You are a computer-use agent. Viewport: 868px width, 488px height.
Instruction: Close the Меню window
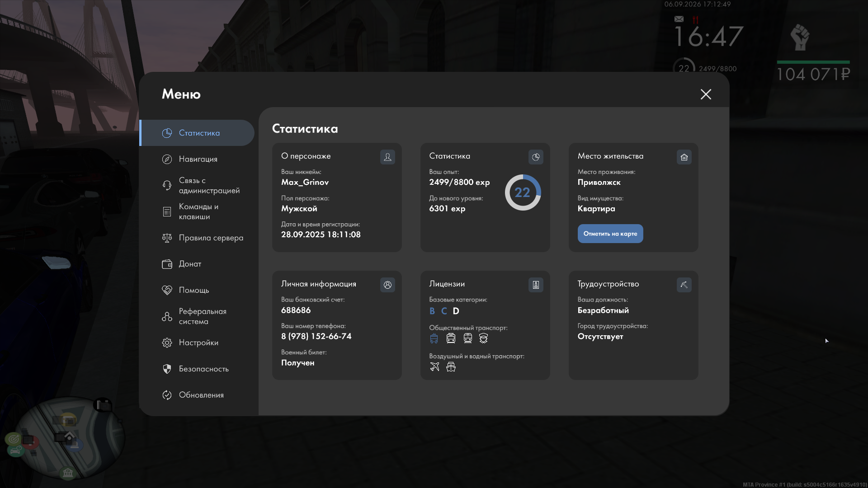click(x=706, y=94)
